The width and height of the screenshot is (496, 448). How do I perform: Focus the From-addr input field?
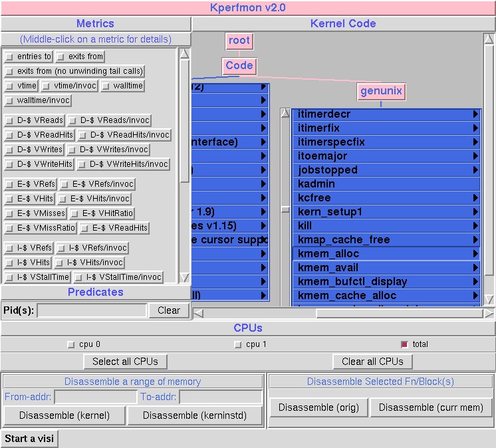pos(96,397)
